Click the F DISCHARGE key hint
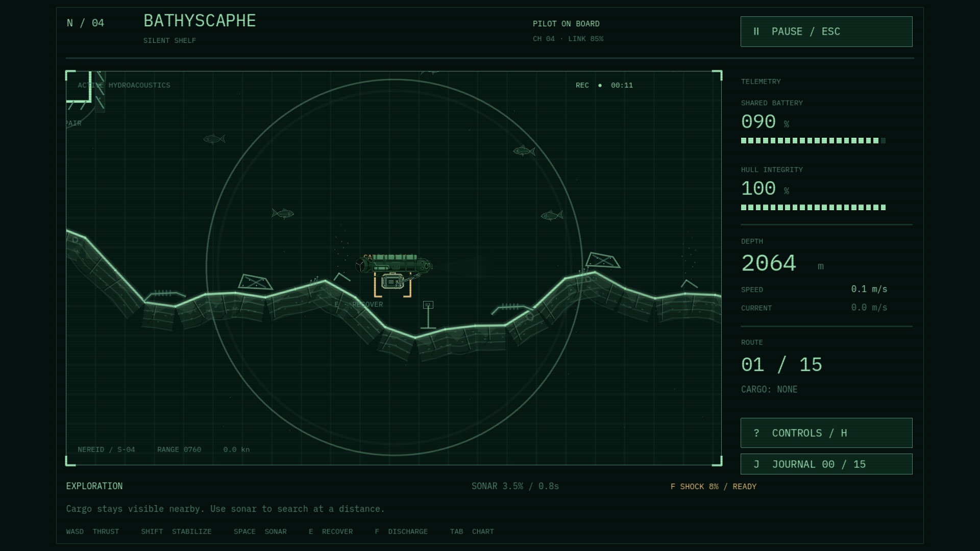Image resolution: width=980 pixels, height=551 pixels. pos(401,532)
